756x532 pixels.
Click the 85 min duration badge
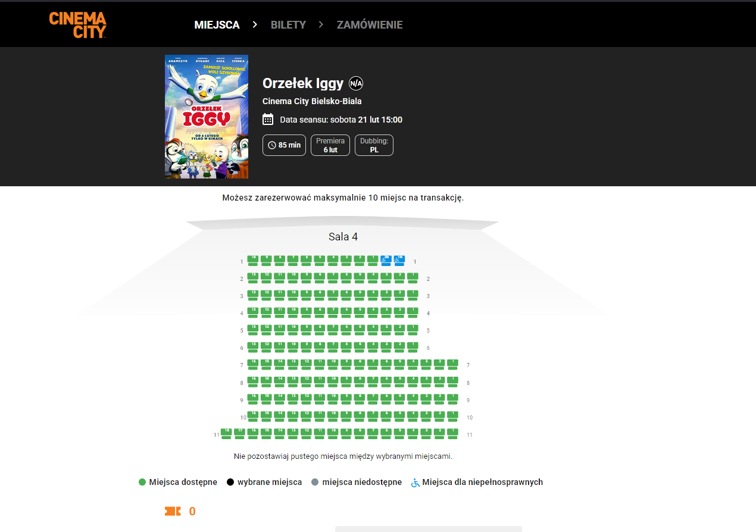(x=285, y=145)
